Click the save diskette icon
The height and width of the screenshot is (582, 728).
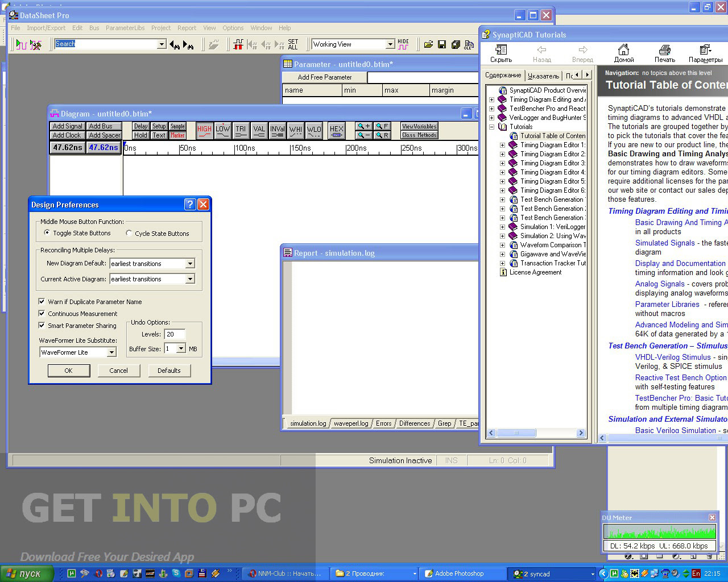point(442,44)
